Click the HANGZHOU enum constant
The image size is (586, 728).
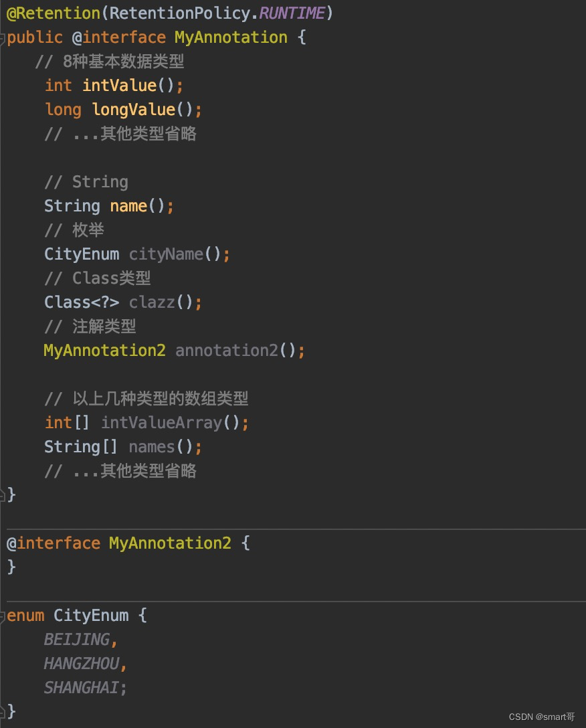pyautogui.click(x=82, y=664)
